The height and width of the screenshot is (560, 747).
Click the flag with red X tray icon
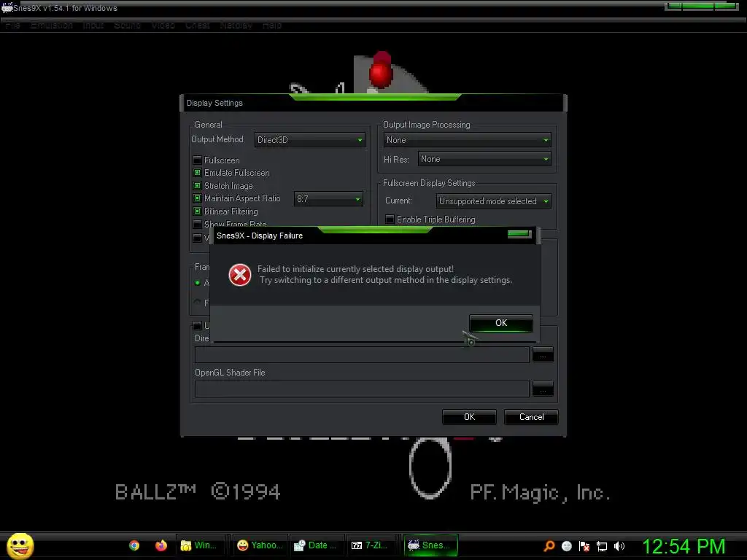tap(584, 545)
